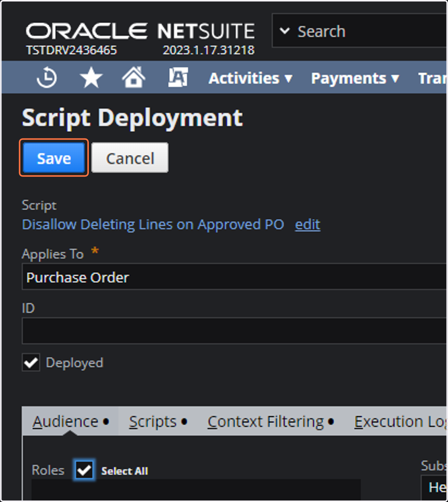This screenshot has height=502, width=448.
Task: Open the Activities menu
Action: pyautogui.click(x=250, y=78)
